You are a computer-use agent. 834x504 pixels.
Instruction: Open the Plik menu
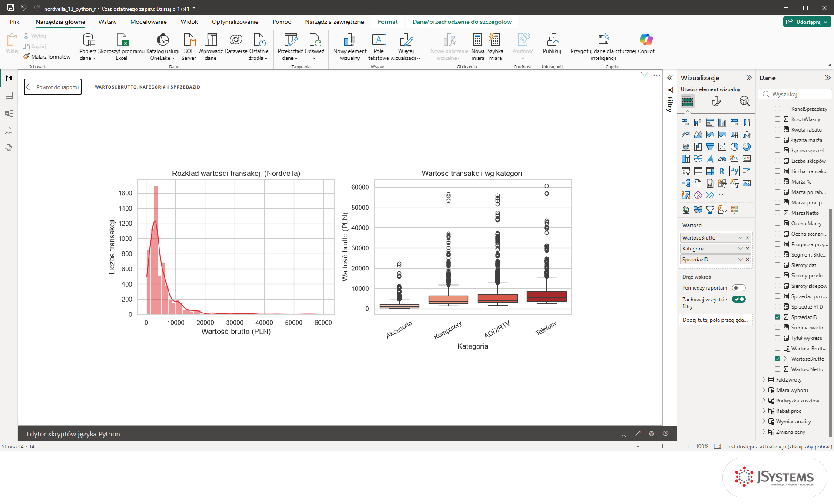(15, 22)
